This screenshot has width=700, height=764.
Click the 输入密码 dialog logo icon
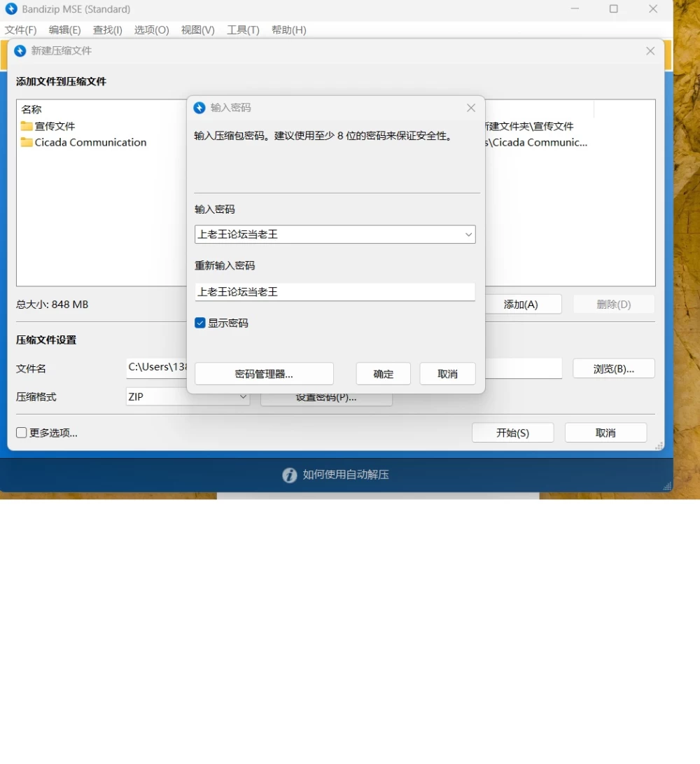pos(199,108)
